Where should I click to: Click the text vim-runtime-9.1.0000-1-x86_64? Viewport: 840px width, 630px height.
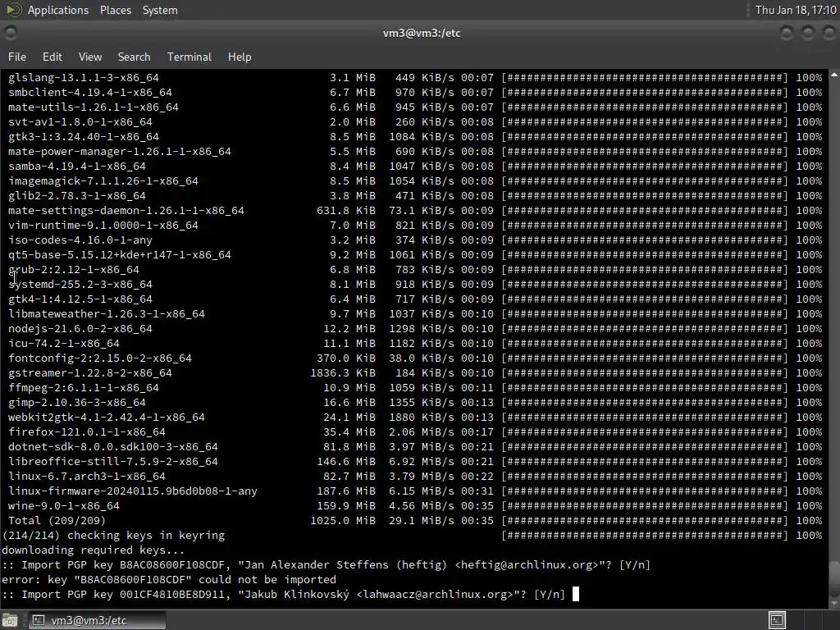pos(103,226)
